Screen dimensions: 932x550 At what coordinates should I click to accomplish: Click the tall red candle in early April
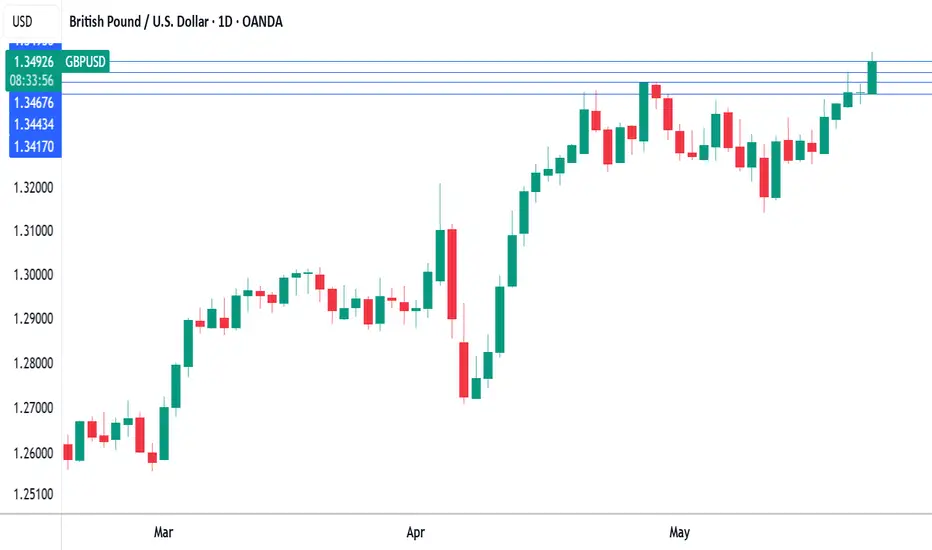coord(452,274)
